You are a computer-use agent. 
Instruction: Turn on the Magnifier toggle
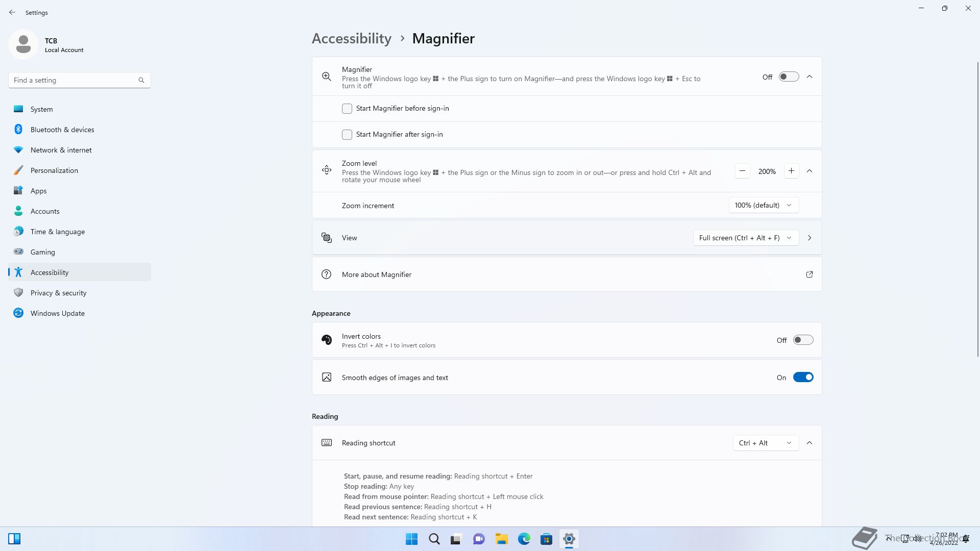click(x=789, y=77)
